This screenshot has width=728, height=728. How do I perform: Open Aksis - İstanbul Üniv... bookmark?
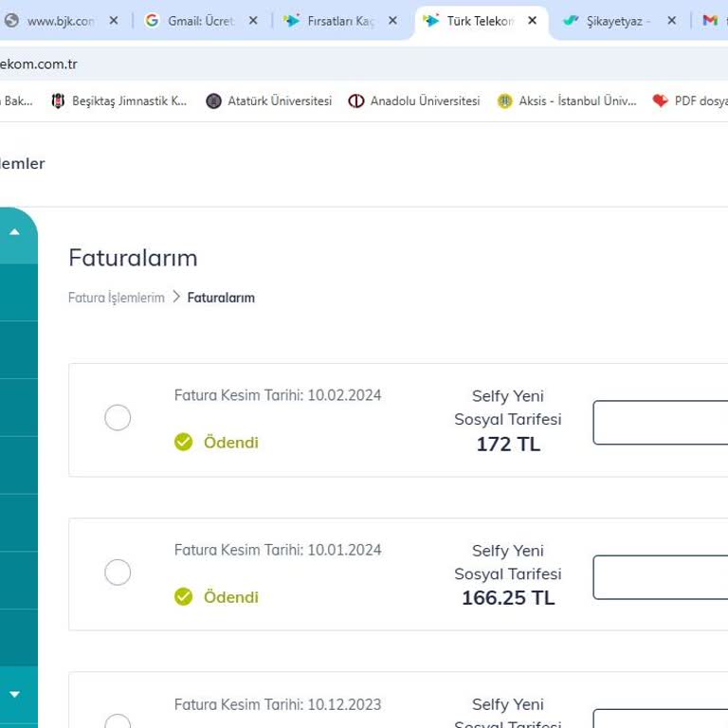[567, 100]
